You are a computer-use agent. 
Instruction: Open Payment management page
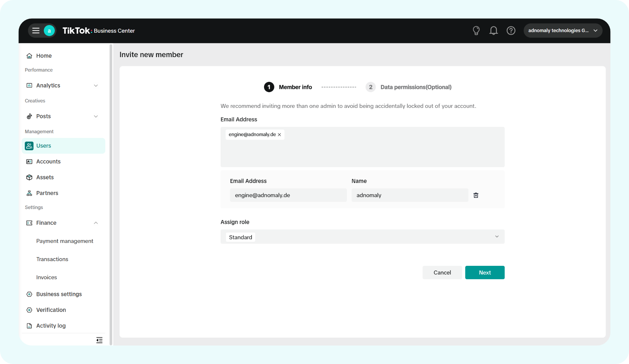point(65,241)
